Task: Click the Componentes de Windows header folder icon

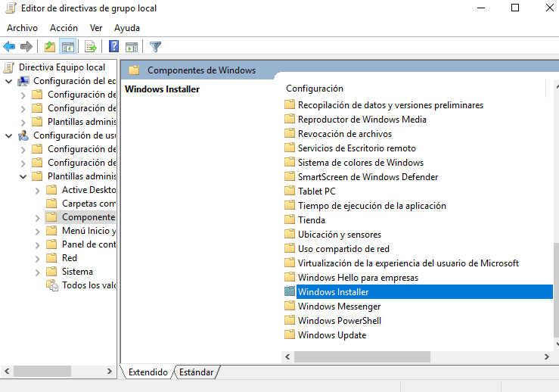Action: [x=134, y=70]
